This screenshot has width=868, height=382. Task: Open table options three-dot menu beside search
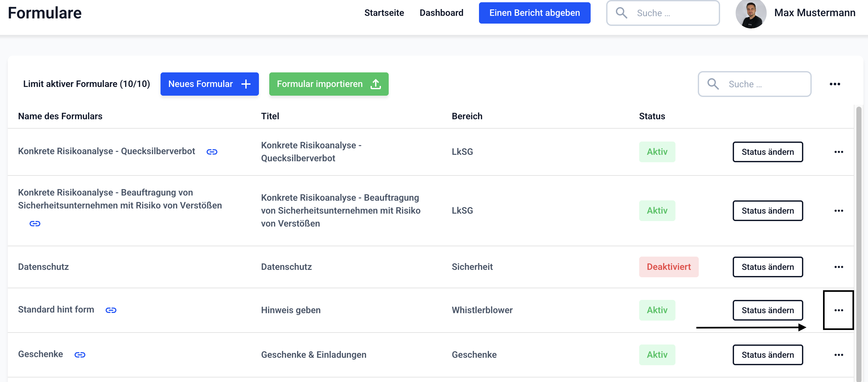tap(835, 84)
